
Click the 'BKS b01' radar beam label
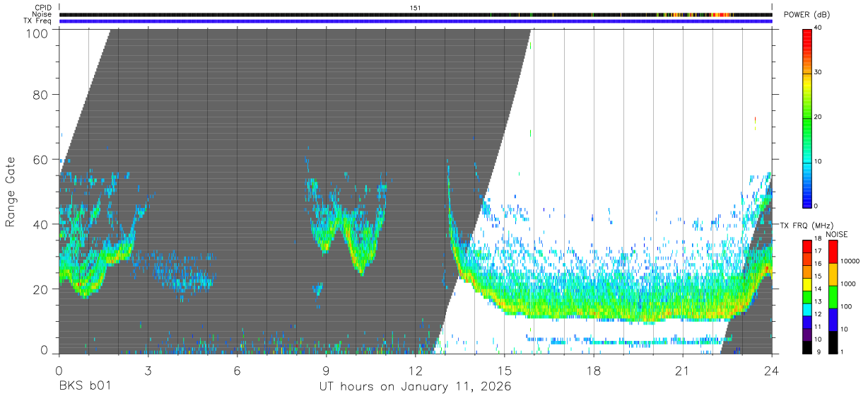click(x=84, y=387)
